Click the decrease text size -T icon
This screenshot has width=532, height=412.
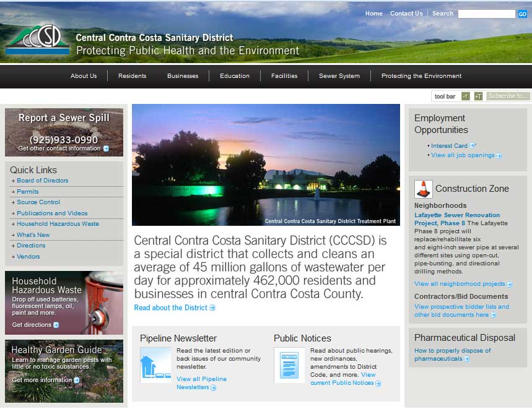pos(466,97)
